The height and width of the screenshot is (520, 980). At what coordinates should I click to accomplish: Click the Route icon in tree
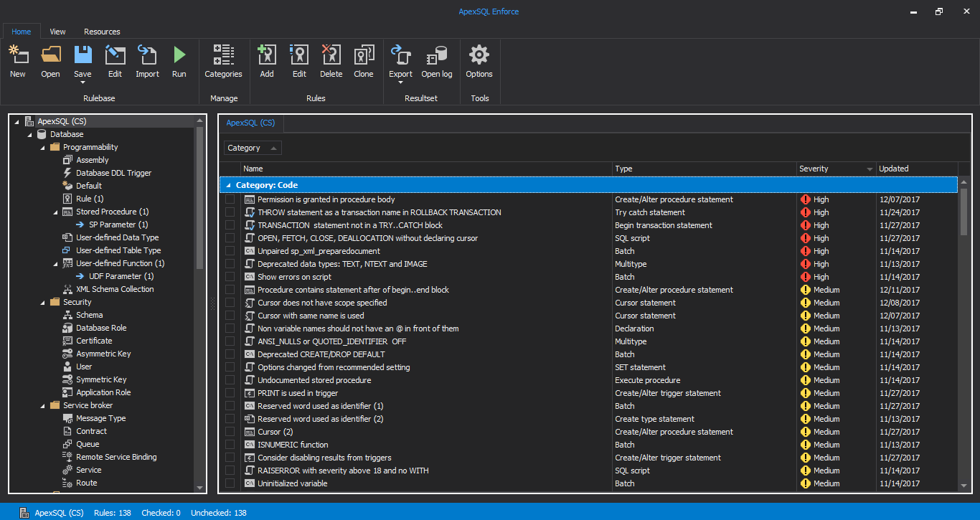click(68, 483)
